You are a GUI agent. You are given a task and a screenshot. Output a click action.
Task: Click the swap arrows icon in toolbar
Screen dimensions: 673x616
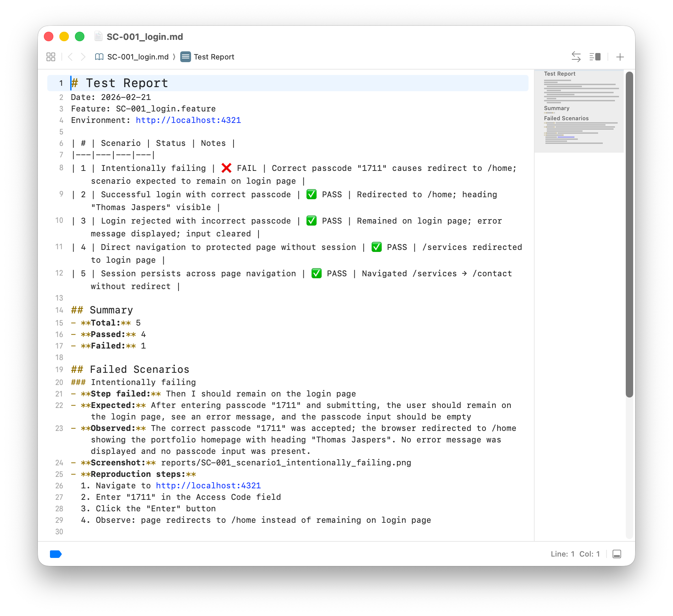tap(576, 57)
